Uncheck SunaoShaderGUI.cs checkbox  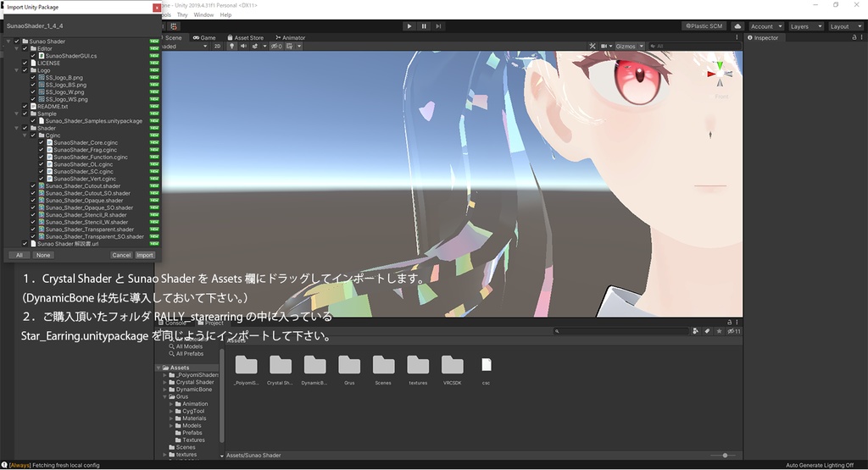pyautogui.click(x=33, y=55)
